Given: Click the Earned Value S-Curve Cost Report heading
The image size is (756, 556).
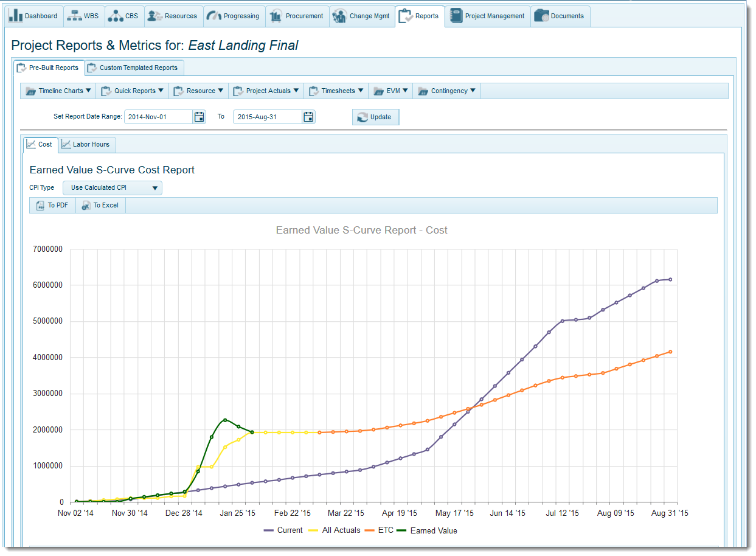Looking at the screenshot, I should point(112,170).
